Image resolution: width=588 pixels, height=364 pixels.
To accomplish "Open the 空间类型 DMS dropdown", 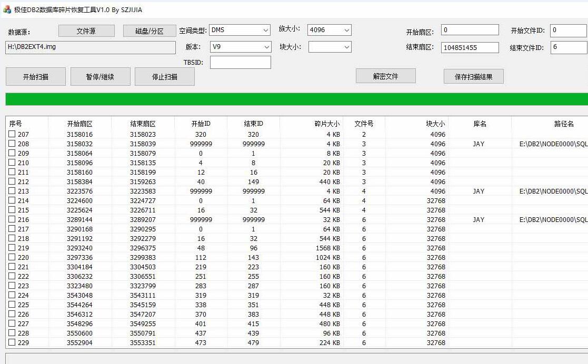I will [x=240, y=31].
